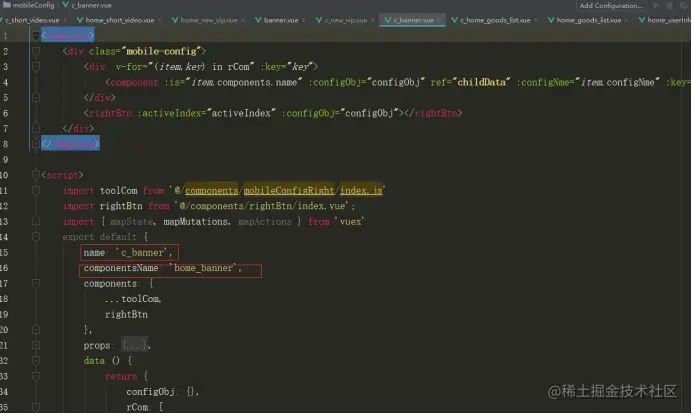Collapse the template block at line 1

[36, 36]
